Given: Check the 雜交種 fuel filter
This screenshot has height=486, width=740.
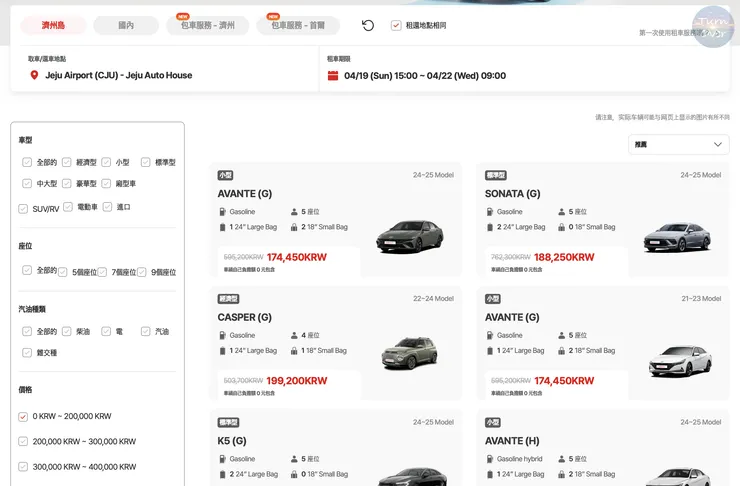Looking at the screenshot, I should (x=27, y=352).
